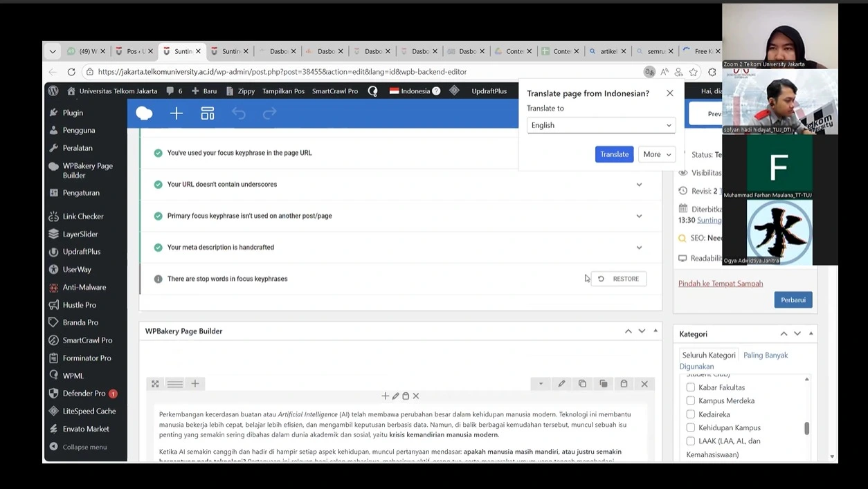The width and height of the screenshot is (868, 489).
Task: Click the translate icon in address bar
Action: click(649, 72)
